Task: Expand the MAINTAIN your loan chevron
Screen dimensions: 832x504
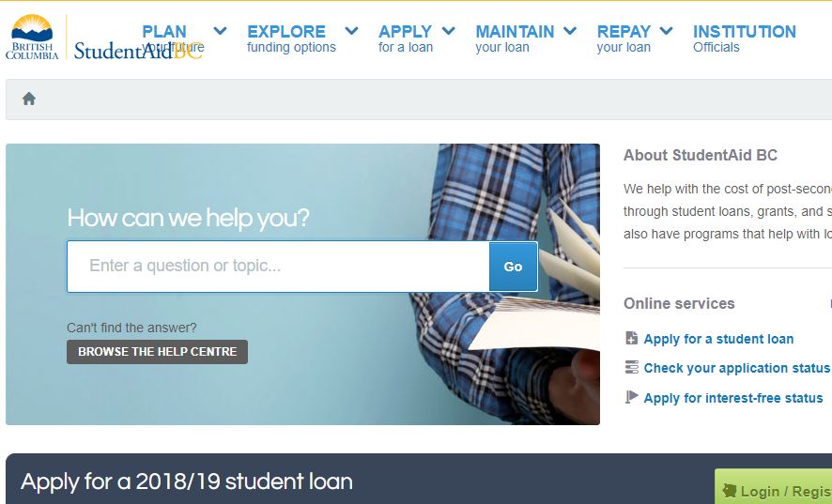Action: coord(570,31)
